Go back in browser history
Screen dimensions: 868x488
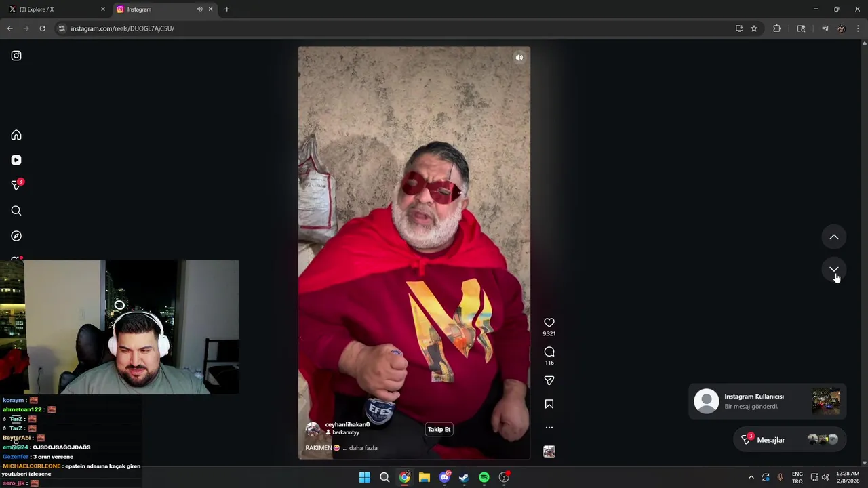click(9, 28)
